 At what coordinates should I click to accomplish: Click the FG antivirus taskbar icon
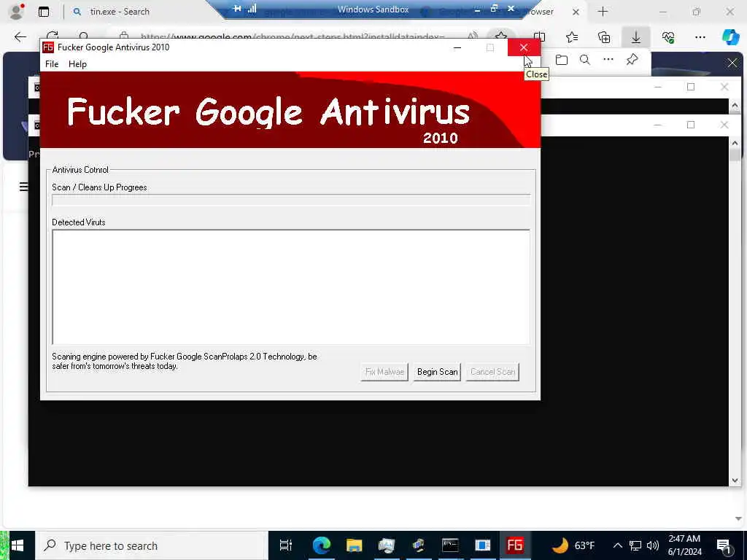[x=515, y=545]
